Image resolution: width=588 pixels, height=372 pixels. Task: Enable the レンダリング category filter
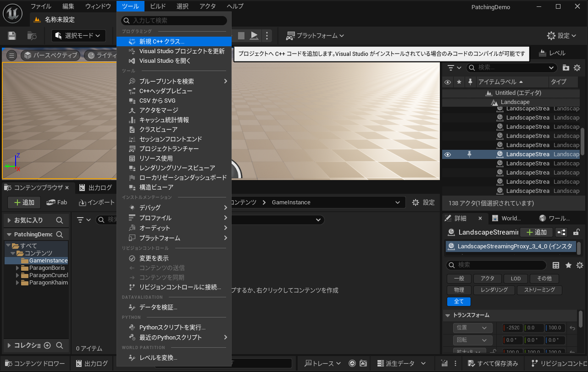click(x=494, y=290)
